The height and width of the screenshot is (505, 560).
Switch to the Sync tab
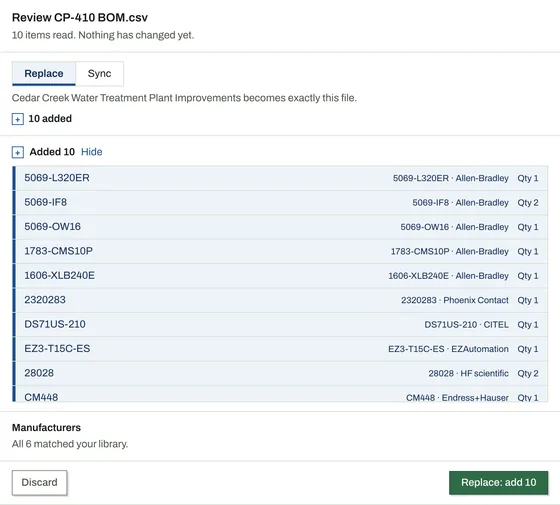point(99,74)
